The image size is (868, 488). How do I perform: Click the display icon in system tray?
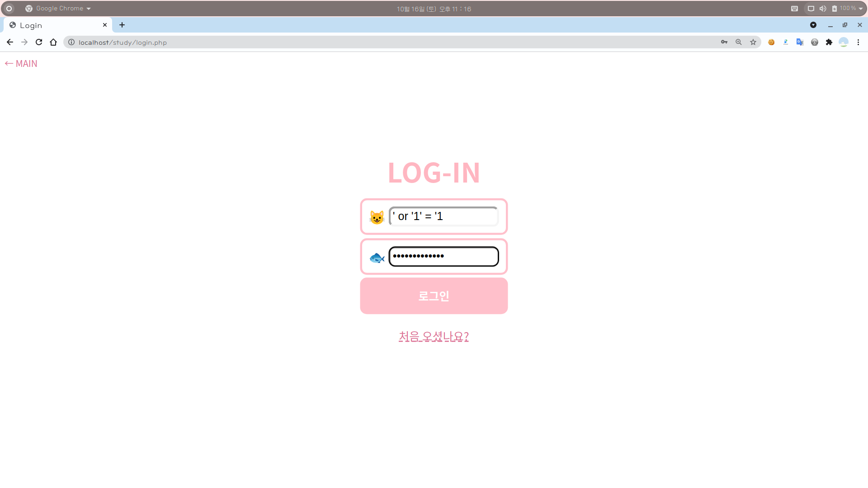coord(811,9)
